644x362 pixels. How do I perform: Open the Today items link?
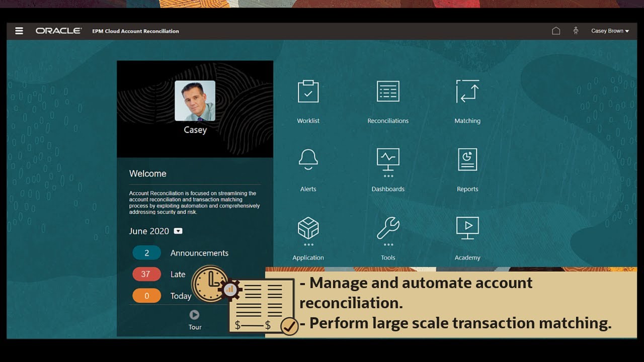[x=181, y=296]
